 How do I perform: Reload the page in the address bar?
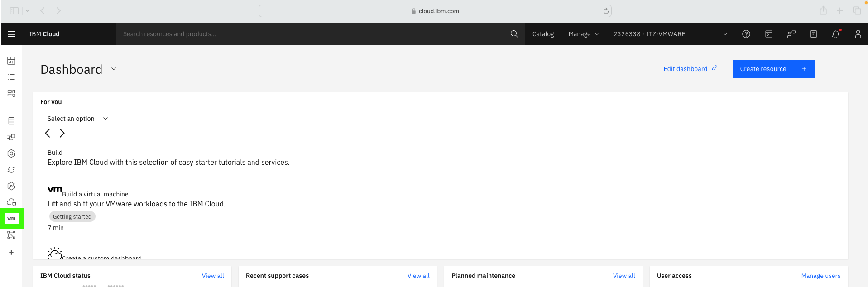[x=606, y=11]
